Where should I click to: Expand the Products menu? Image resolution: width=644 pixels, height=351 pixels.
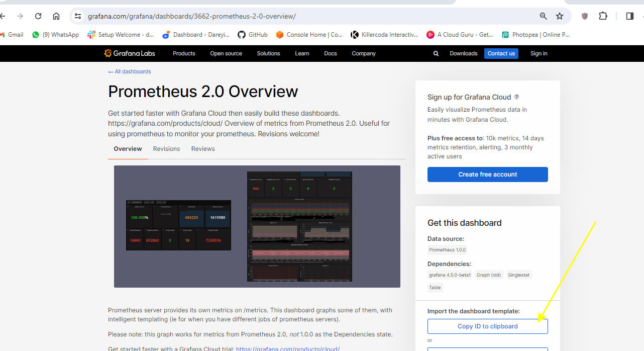coord(184,53)
